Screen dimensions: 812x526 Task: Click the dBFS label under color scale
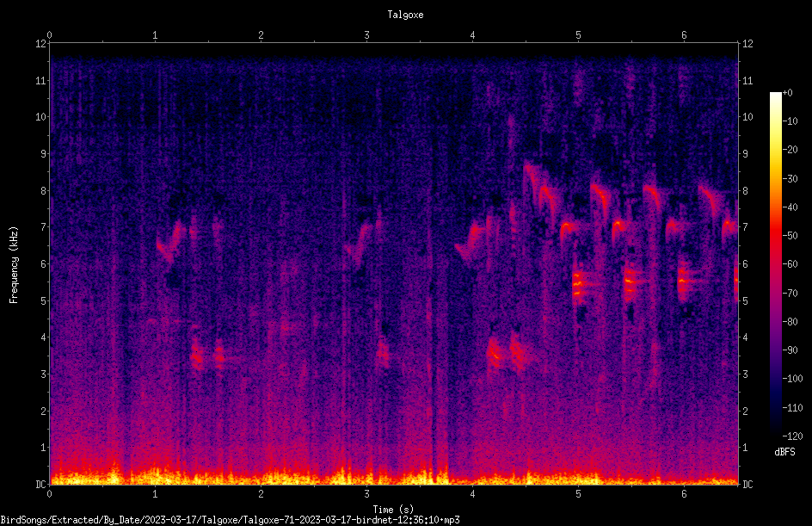click(784, 452)
